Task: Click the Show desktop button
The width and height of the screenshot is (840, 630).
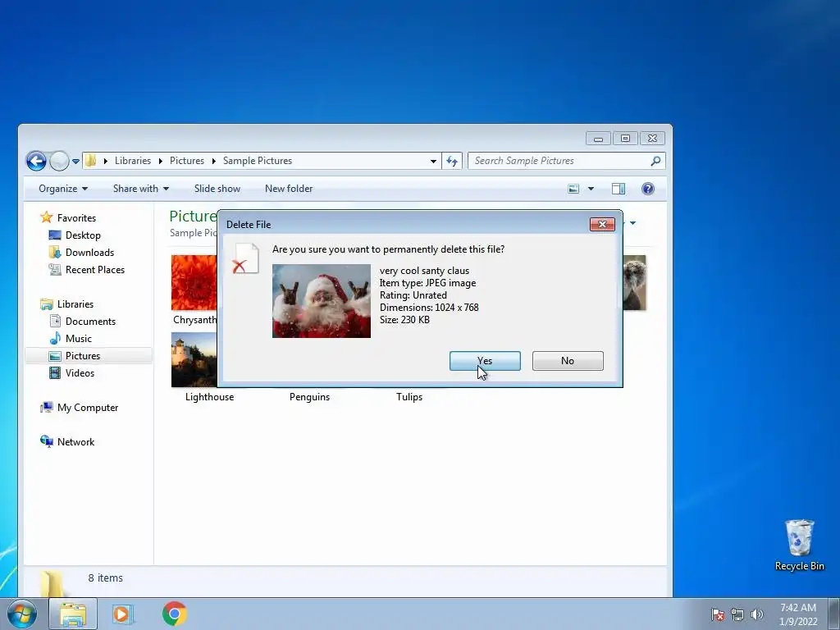Action: pyautogui.click(x=834, y=614)
